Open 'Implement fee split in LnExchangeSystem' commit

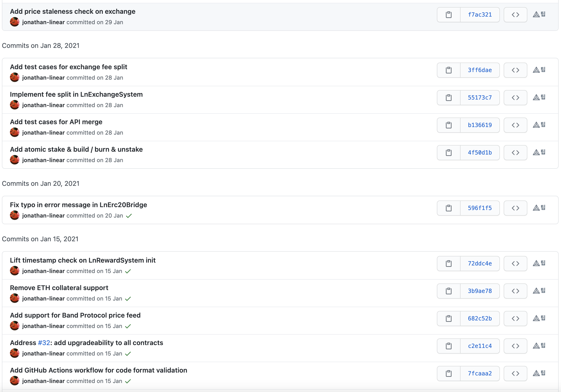click(x=76, y=95)
